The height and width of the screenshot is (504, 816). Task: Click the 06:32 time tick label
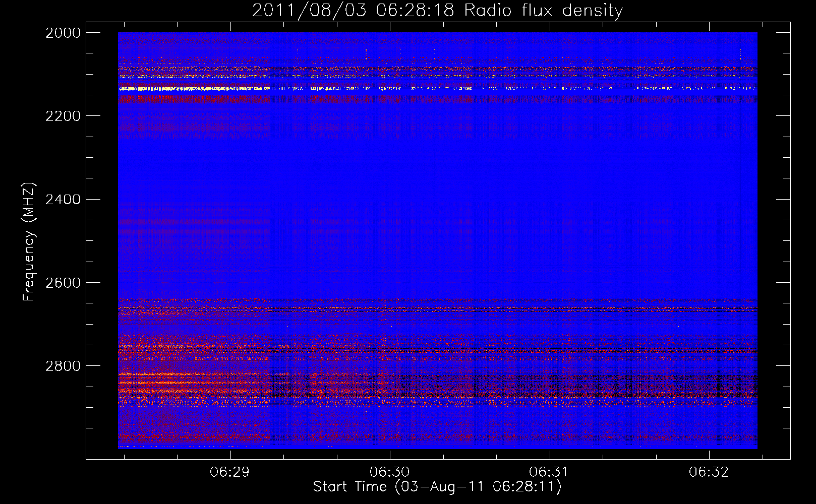(x=709, y=472)
